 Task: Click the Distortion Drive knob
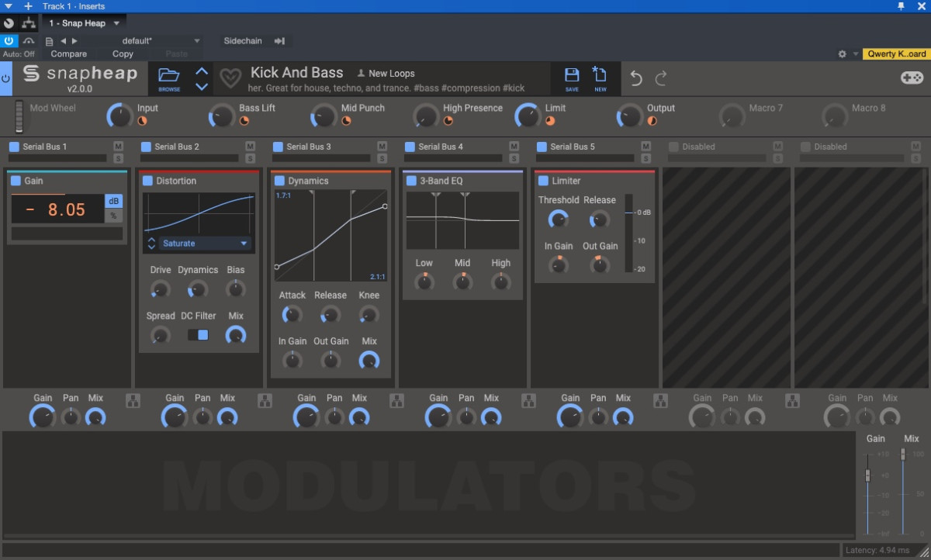[160, 290]
